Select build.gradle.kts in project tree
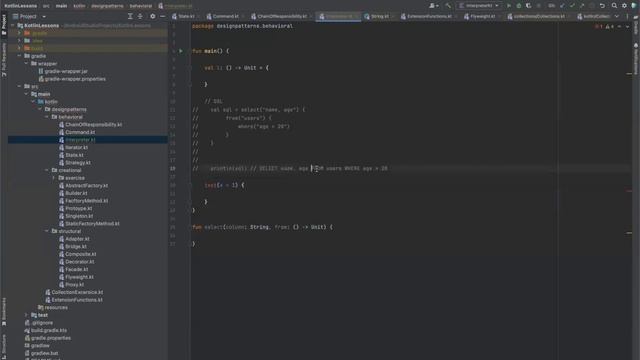640x360 pixels. [x=49, y=330]
